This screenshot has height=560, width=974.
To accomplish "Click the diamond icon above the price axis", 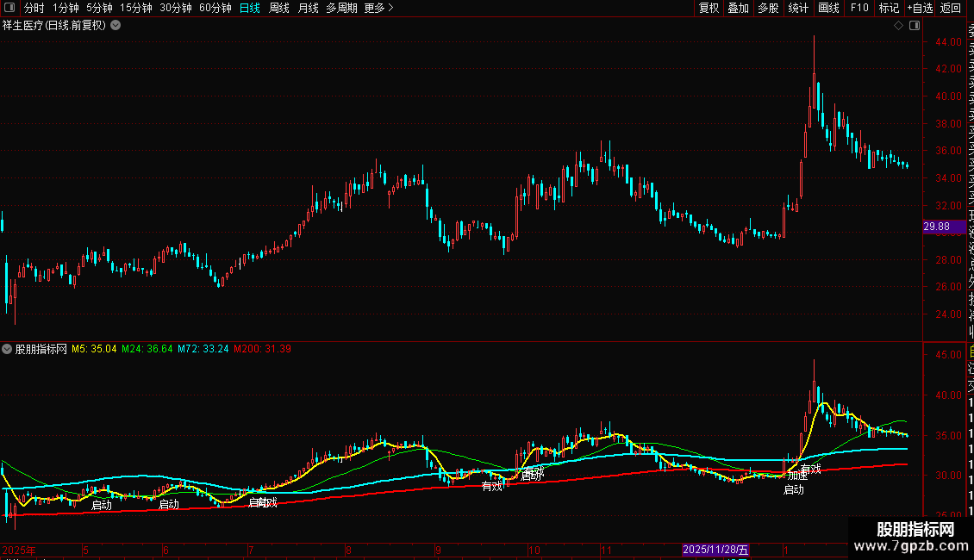I will click(898, 26).
